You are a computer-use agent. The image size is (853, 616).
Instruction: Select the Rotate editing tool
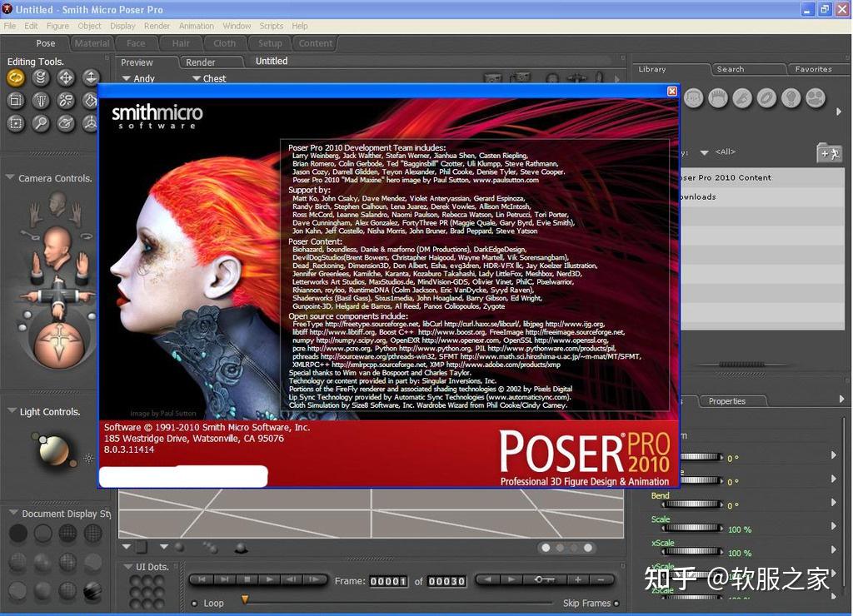pyautogui.click(x=15, y=78)
